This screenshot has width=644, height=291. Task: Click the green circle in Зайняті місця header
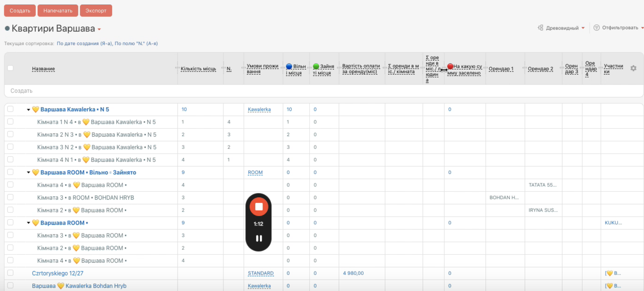coord(316,67)
